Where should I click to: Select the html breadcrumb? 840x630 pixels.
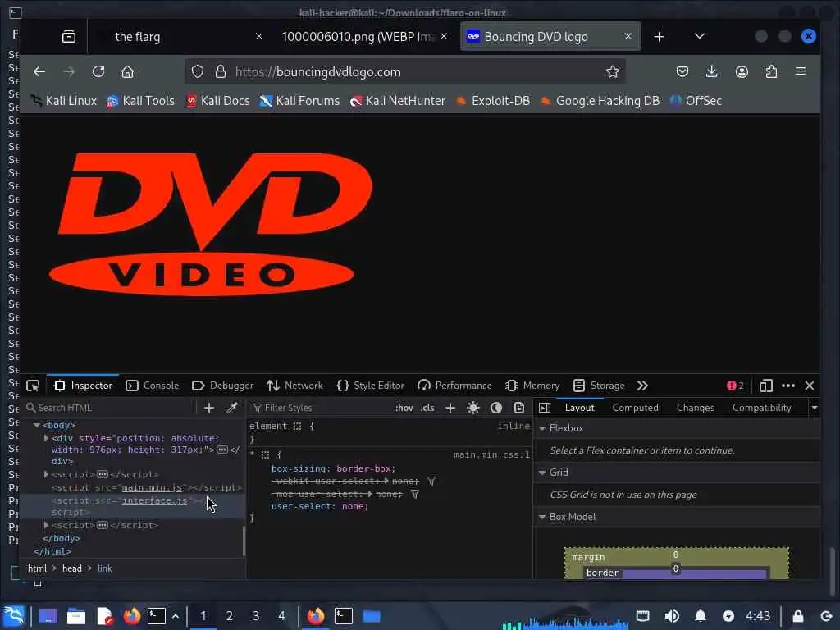37,568
